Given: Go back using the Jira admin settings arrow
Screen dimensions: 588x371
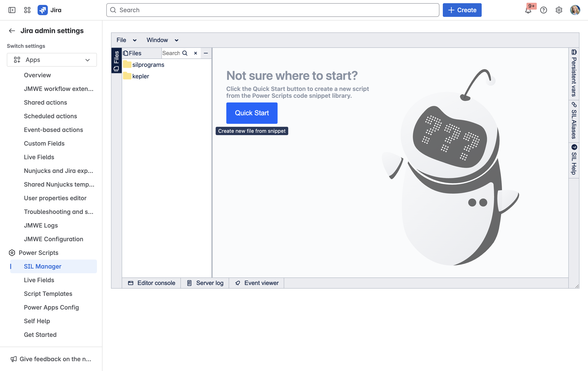Looking at the screenshot, I should tap(12, 31).
